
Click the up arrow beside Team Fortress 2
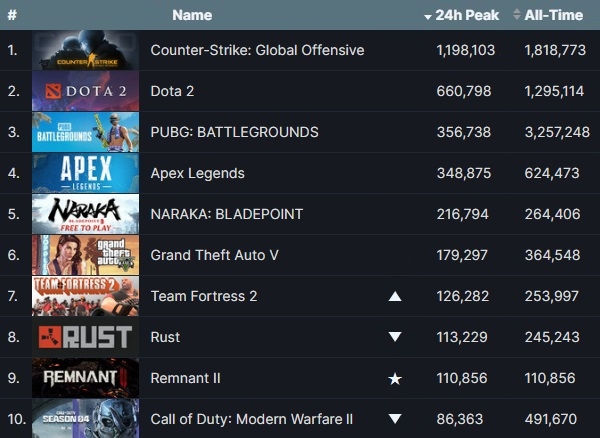(395, 296)
